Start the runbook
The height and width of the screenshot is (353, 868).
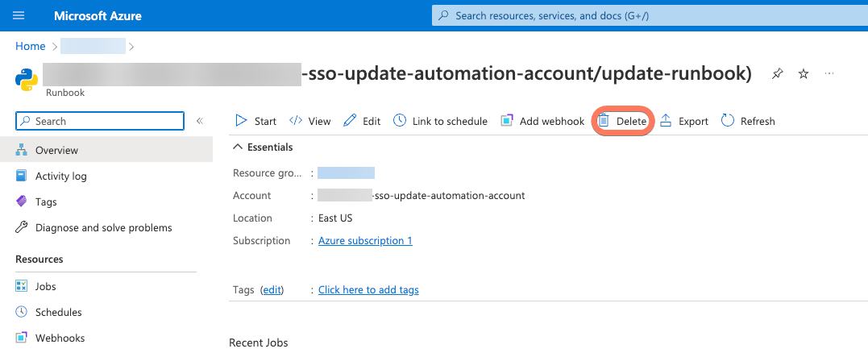coord(255,121)
